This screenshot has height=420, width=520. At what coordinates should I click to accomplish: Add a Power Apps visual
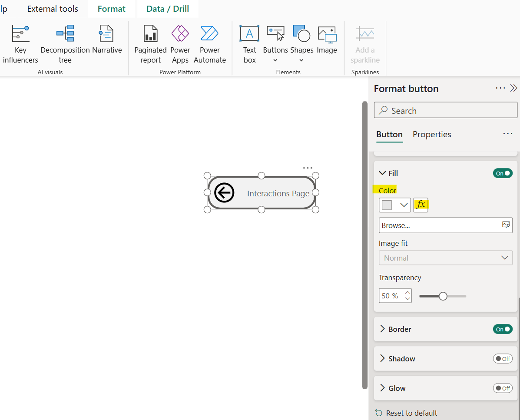(180, 44)
